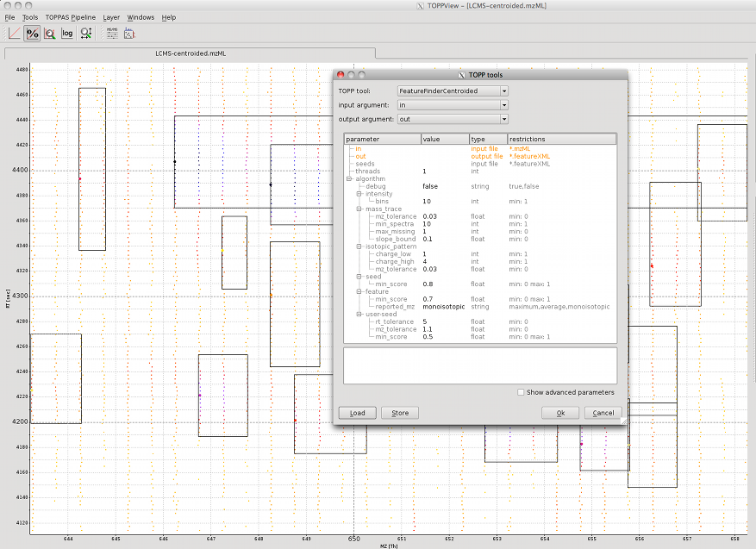The height and width of the screenshot is (549, 756).
Task: Open the Tools menu
Action: click(x=30, y=16)
